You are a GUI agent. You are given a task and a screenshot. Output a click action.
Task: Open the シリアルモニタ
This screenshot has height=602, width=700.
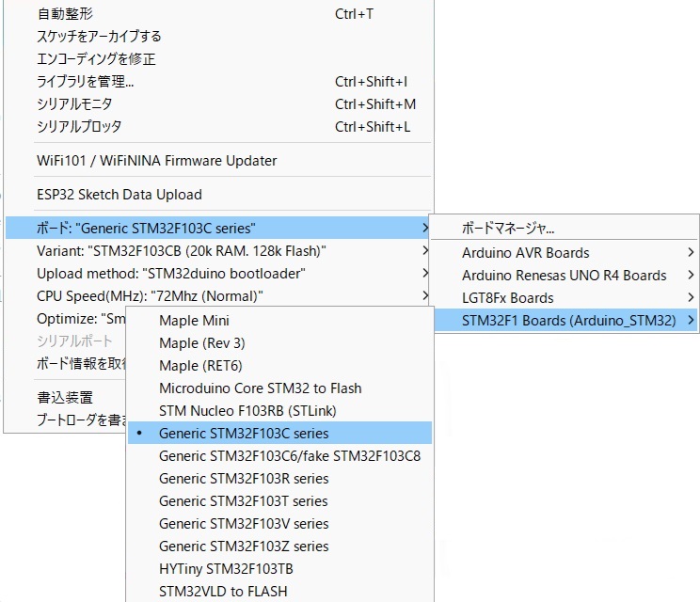(x=218, y=104)
